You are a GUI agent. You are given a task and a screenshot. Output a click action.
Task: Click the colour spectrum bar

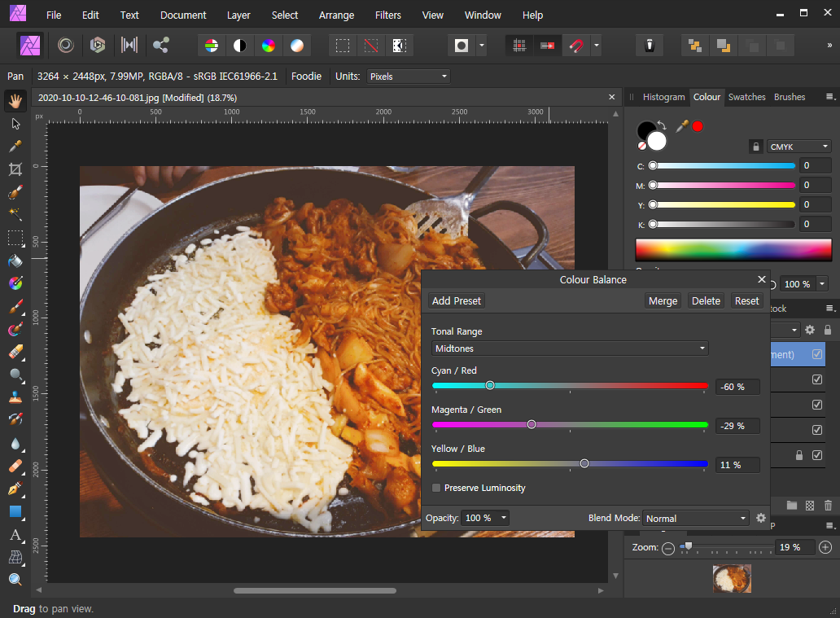tap(733, 250)
